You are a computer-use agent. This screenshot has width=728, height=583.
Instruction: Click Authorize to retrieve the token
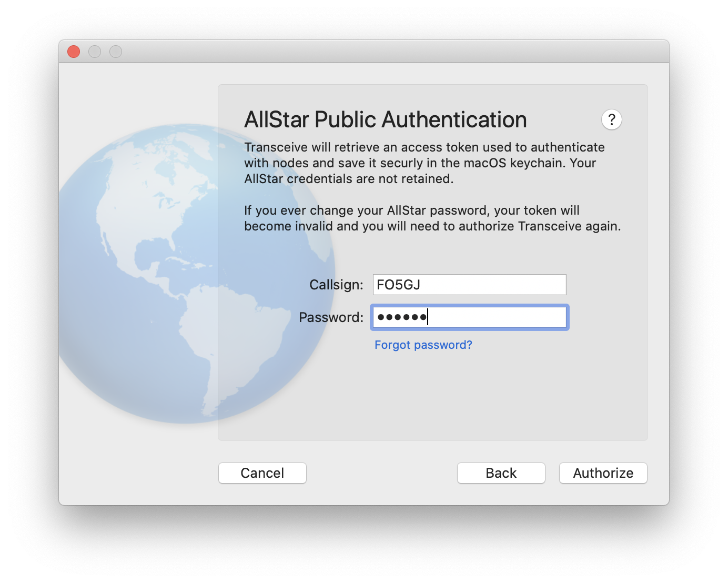(603, 473)
